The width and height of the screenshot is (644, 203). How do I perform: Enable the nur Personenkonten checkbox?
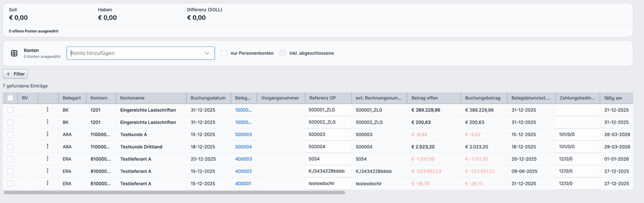[223, 53]
